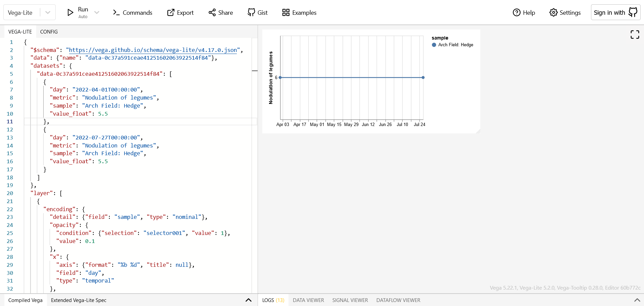Viewport: 644px width, 306px height.
Task: Expand the chart to fullscreen view
Action: click(635, 35)
